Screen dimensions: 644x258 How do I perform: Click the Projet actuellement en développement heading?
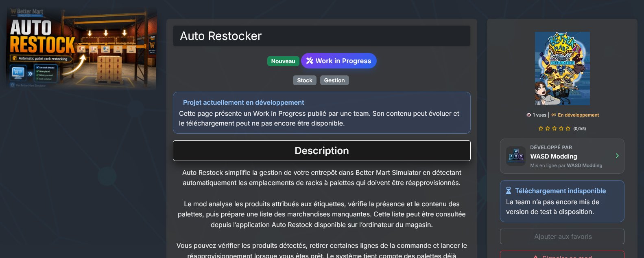click(244, 102)
